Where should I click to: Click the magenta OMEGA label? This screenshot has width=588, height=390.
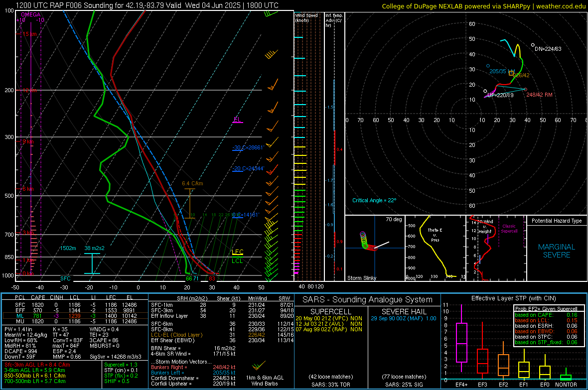point(30,14)
